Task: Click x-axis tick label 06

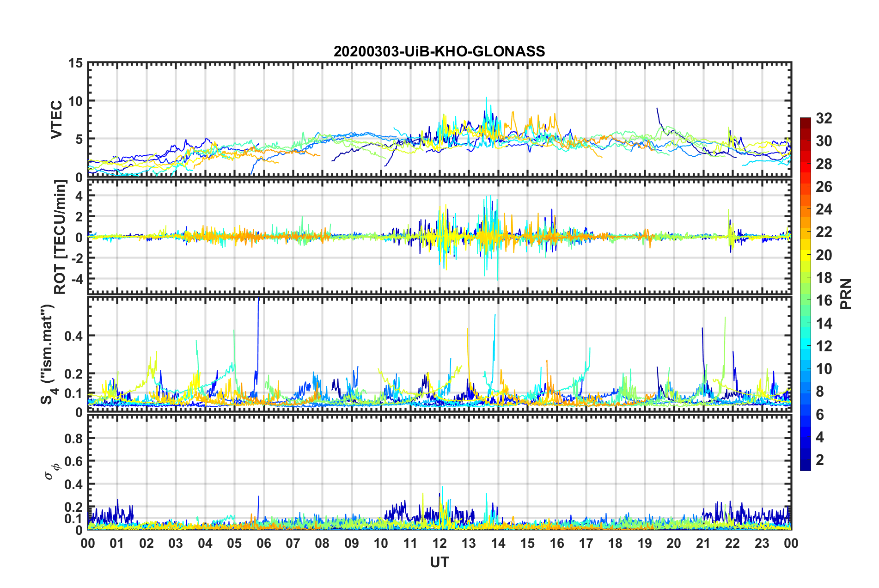Action: coord(263,543)
